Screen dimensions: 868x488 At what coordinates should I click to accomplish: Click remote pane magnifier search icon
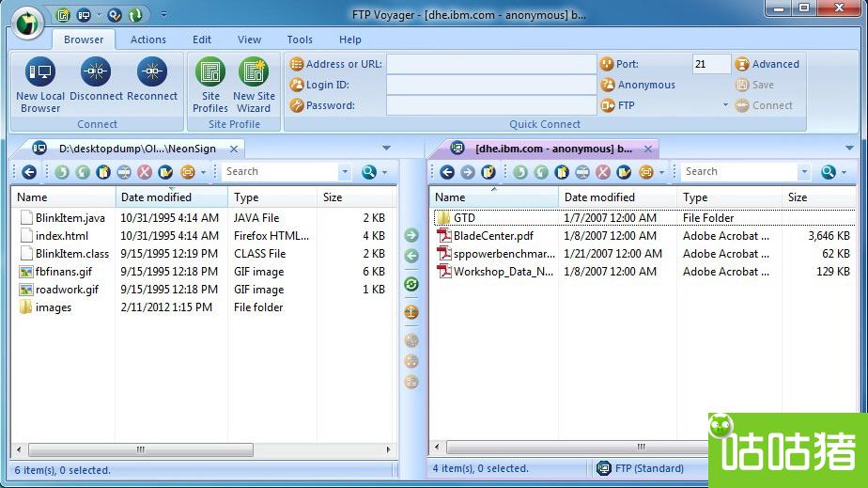[x=829, y=172]
